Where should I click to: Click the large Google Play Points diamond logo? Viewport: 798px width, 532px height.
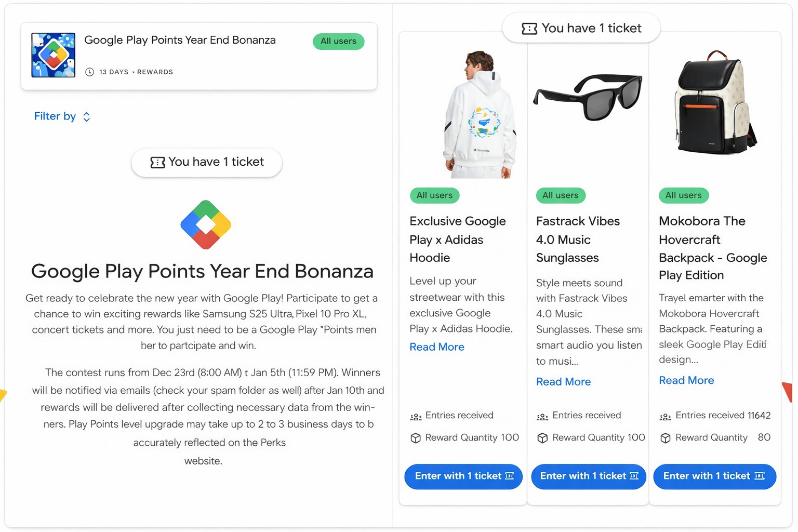[206, 224]
